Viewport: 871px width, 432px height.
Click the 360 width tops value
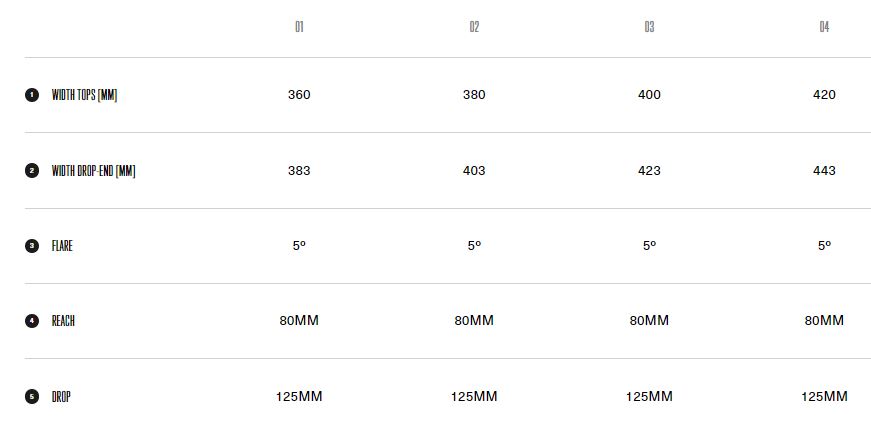coord(299,95)
